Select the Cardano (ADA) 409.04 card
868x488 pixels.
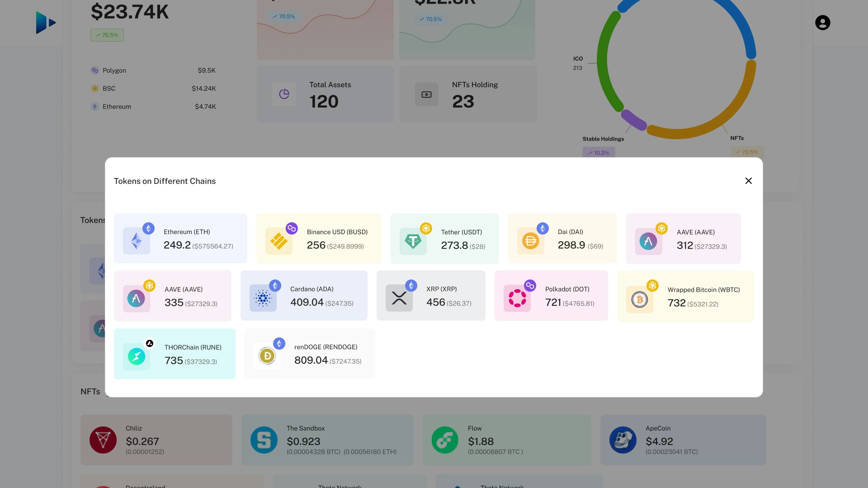coord(304,296)
